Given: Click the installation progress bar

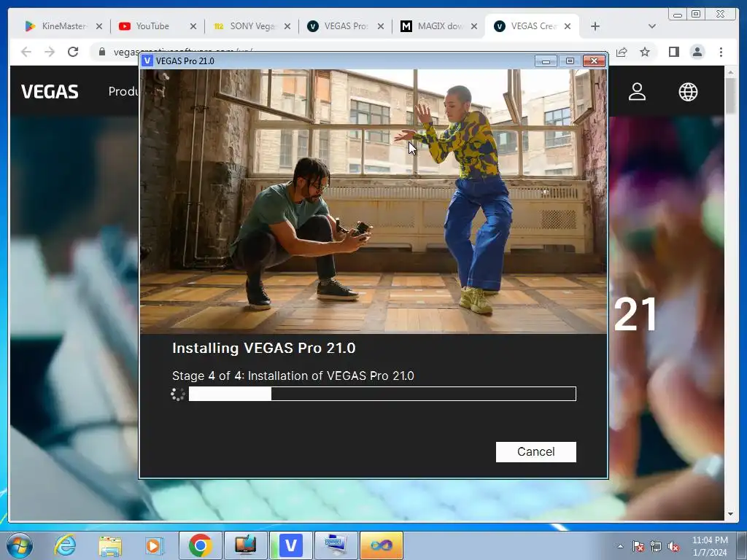Looking at the screenshot, I should pyautogui.click(x=382, y=394).
